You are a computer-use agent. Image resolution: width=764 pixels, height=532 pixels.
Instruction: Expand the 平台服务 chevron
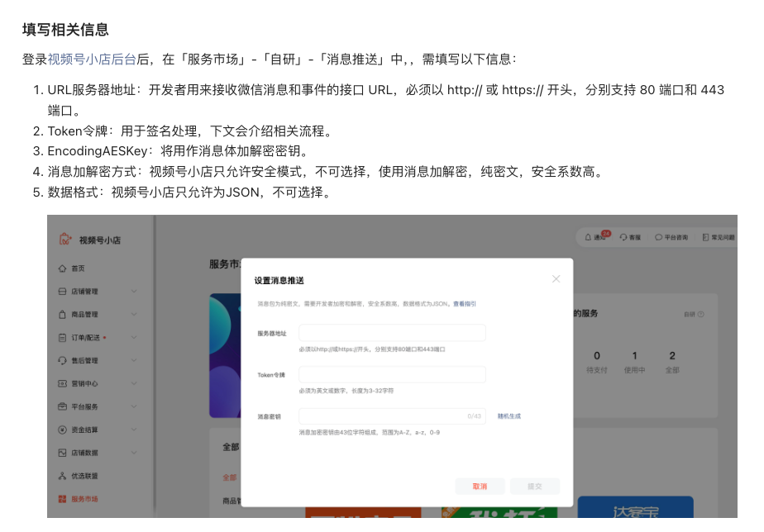pos(134,406)
